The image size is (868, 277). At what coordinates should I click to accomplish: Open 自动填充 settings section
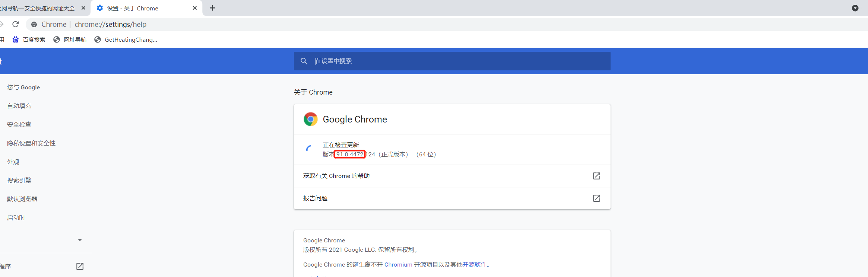pyautogui.click(x=19, y=106)
